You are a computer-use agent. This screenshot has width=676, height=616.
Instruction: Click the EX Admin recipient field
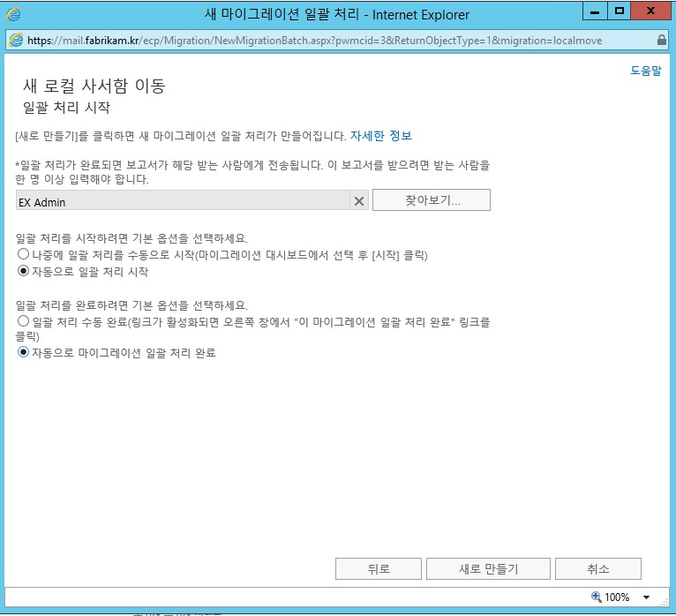(x=183, y=200)
